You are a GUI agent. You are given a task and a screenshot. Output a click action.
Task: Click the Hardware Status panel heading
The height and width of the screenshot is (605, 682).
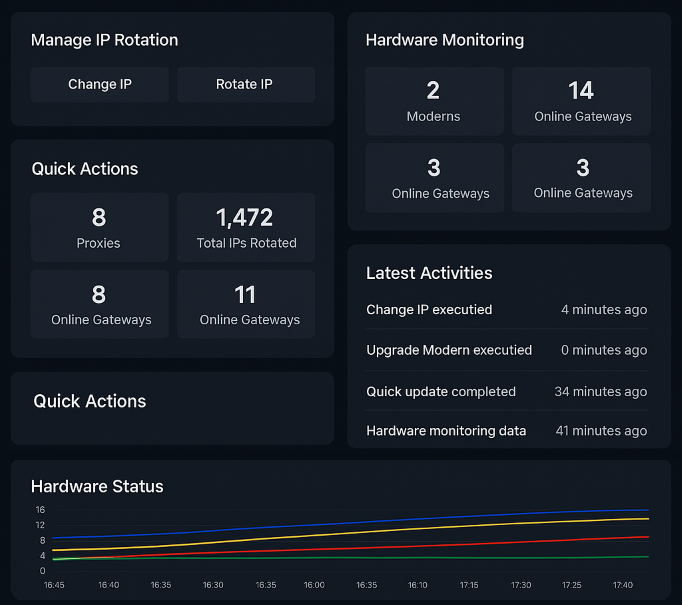(x=97, y=487)
